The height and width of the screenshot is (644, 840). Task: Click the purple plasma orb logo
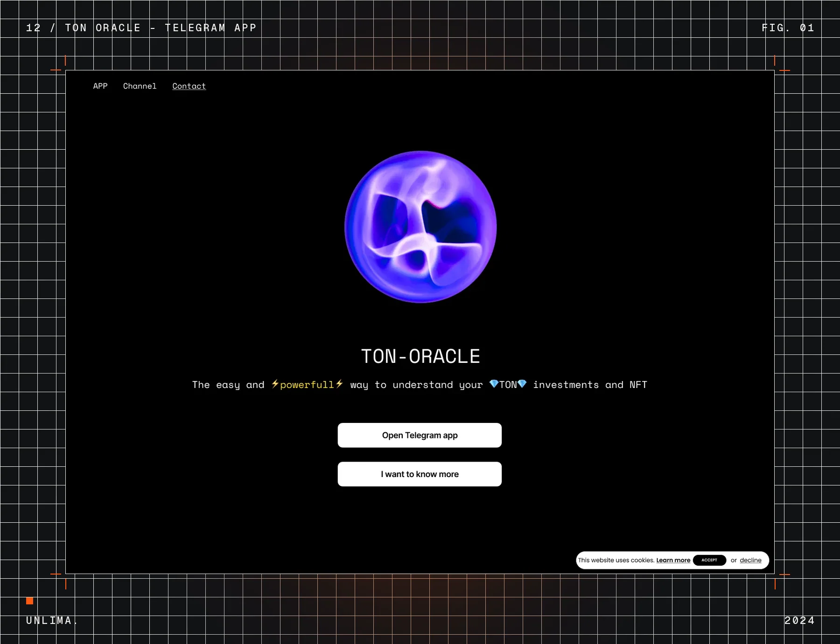point(420,227)
